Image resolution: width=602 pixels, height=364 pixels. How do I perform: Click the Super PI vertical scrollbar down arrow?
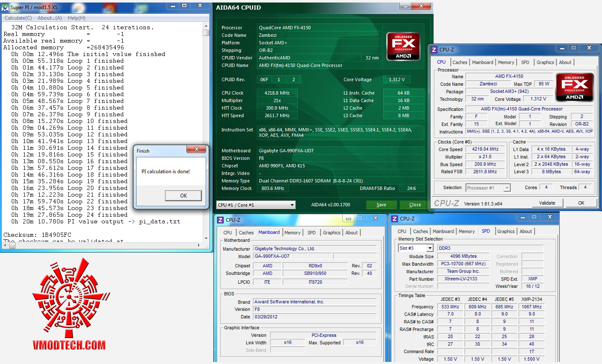[206, 238]
